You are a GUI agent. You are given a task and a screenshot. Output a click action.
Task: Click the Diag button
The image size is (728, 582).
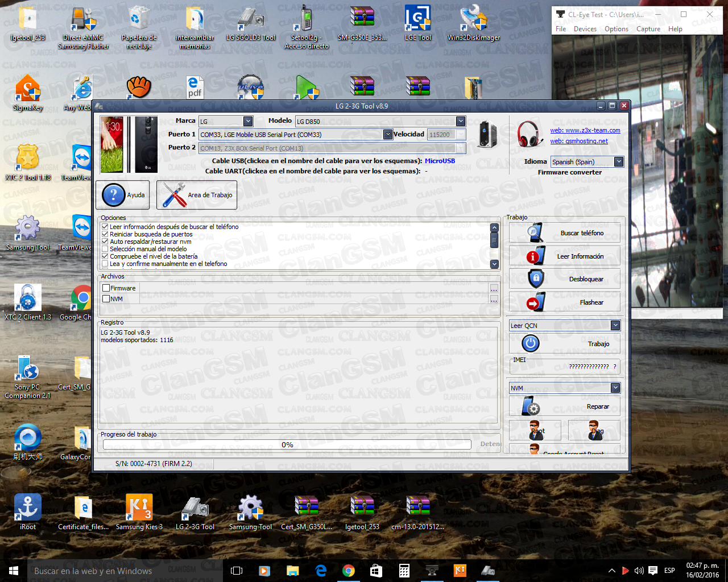pyautogui.click(x=594, y=431)
